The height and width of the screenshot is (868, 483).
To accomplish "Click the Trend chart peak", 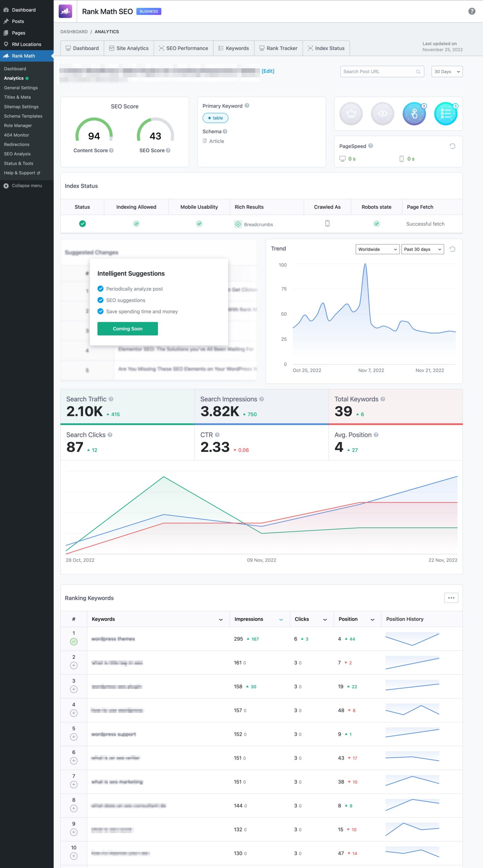I will pos(365,264).
